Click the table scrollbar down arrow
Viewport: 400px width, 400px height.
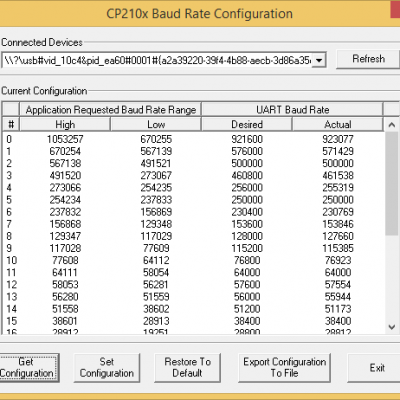click(392, 327)
